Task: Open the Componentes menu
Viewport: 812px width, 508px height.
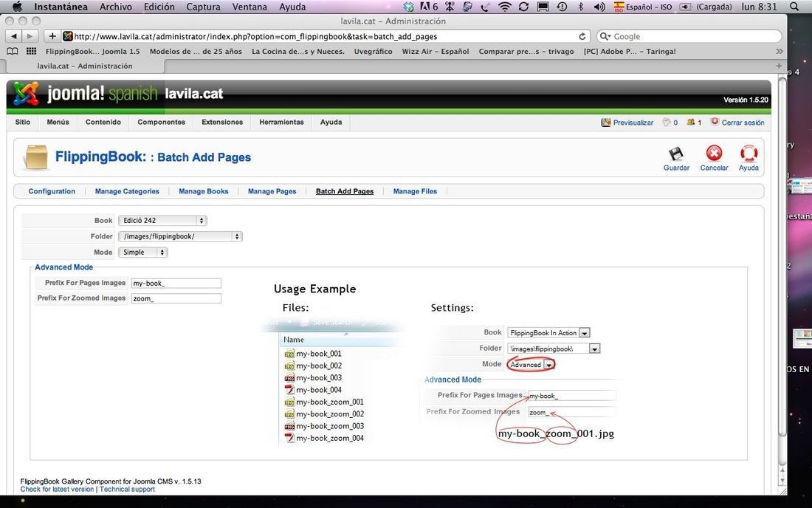Action: (162, 123)
